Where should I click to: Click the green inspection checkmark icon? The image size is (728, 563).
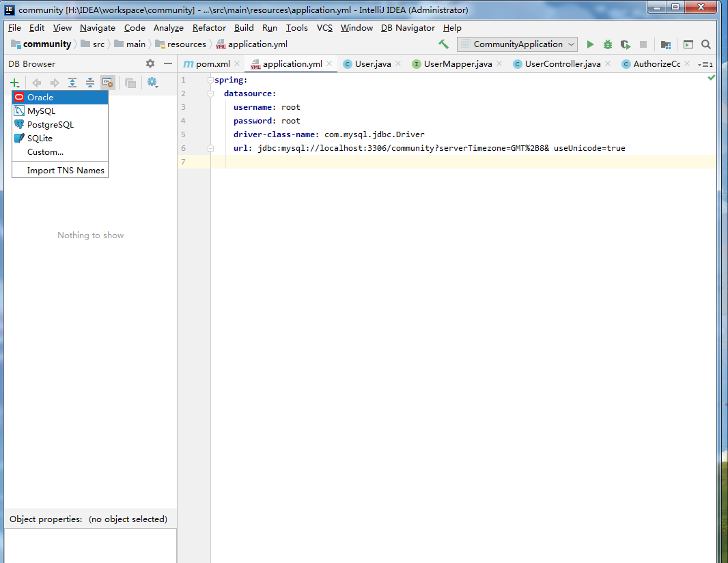tap(711, 77)
